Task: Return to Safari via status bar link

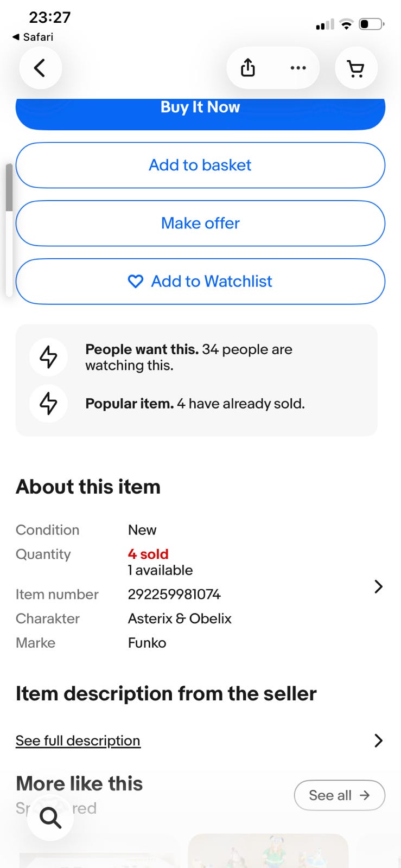Action: pos(33,37)
